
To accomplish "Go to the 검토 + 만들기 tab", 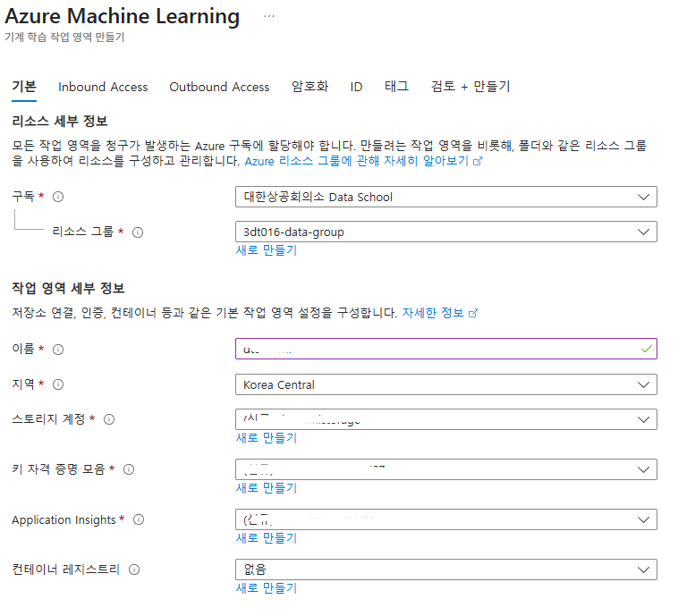I will point(470,87).
